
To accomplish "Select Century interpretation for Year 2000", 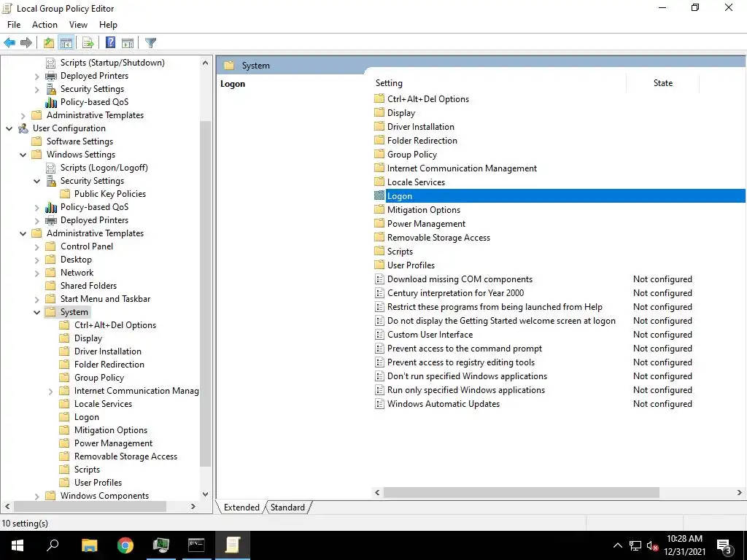I will coord(455,293).
